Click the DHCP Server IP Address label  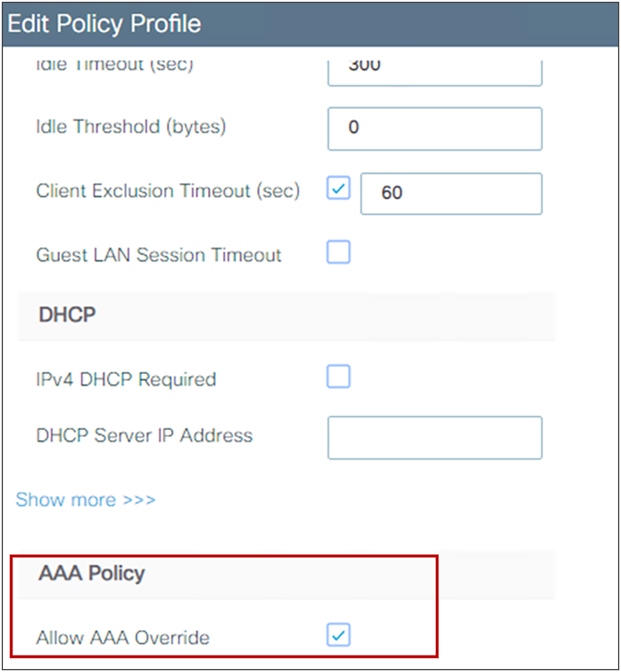click(x=145, y=436)
